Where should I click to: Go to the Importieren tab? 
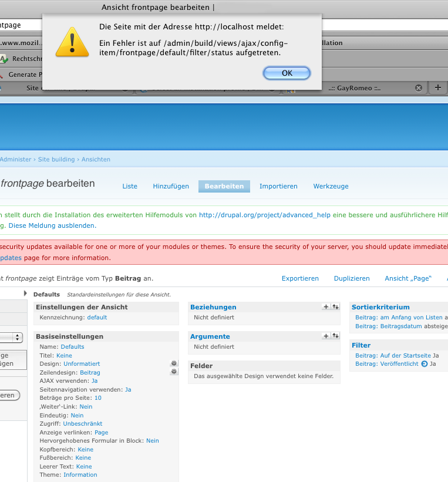[278, 186]
